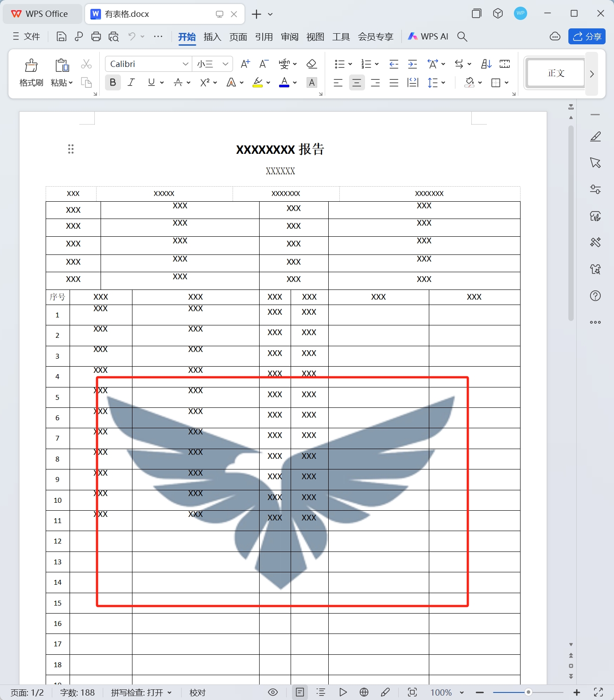Viewport: 614px width, 700px height.
Task: Click the Sort A-Z icon
Action: click(x=486, y=64)
